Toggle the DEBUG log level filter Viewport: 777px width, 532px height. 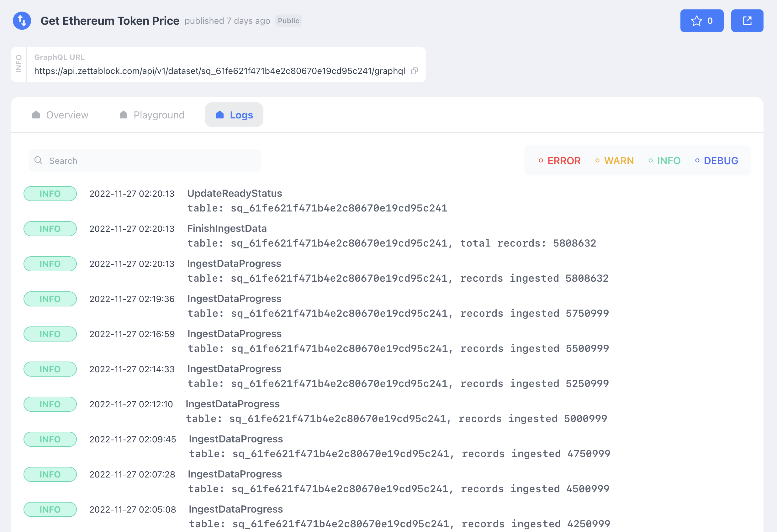point(716,161)
